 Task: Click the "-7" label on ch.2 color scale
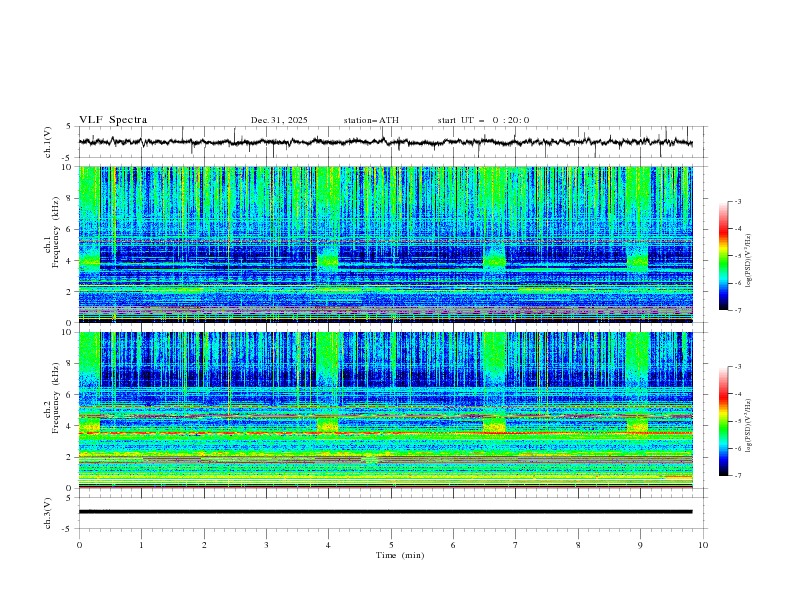[737, 476]
